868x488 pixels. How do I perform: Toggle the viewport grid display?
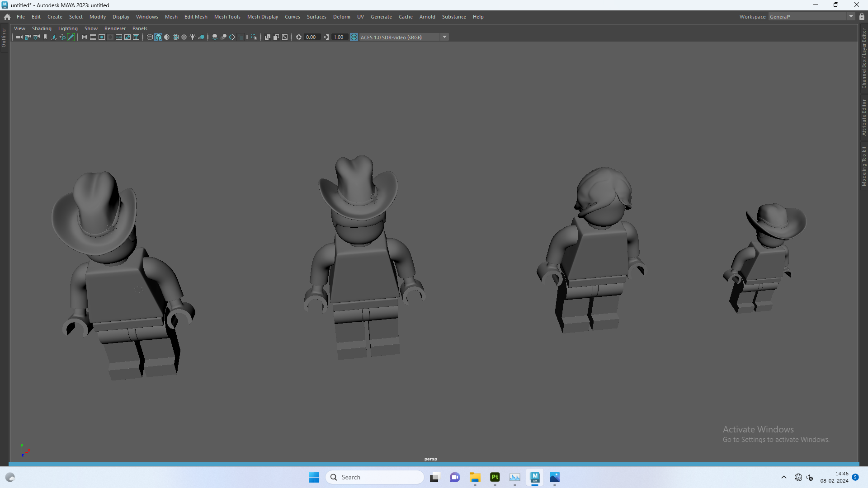click(x=85, y=37)
